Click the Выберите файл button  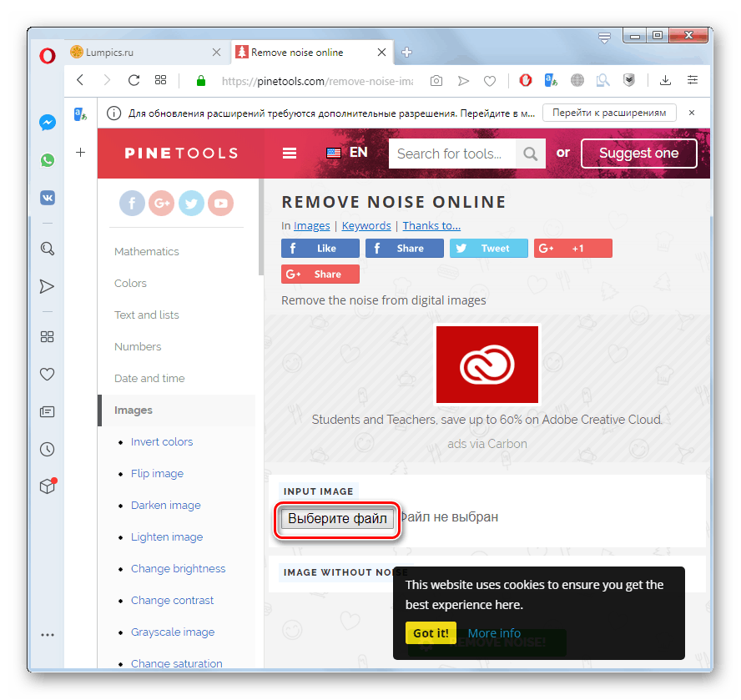337,518
